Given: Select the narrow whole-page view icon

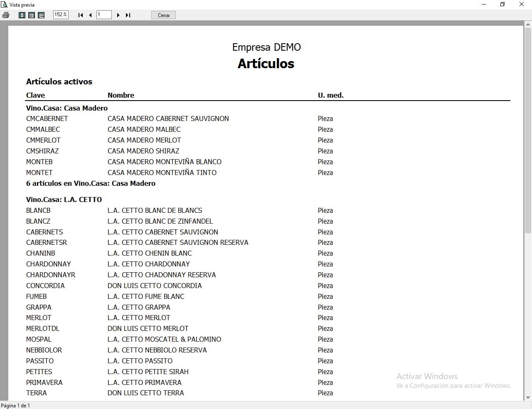Looking at the screenshot, I should (22, 15).
